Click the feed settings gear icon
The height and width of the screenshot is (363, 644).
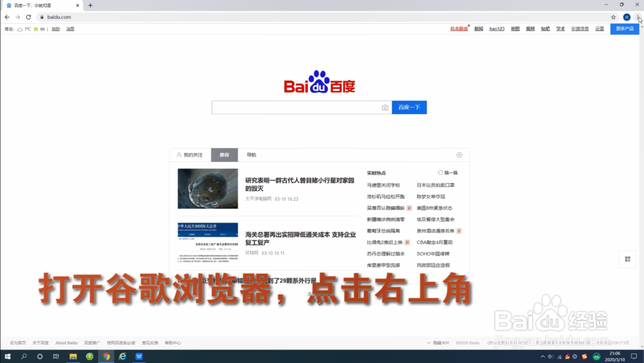[459, 155]
